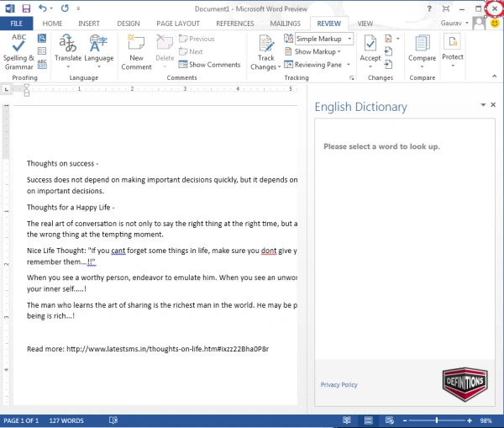Click the proofing errors status bar icon

click(x=113, y=420)
